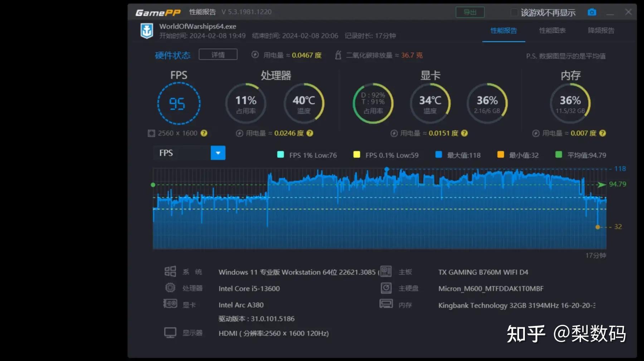This screenshot has height=361, width=644.
Task: Click the max value 118 marker on chart
Action: click(387, 169)
